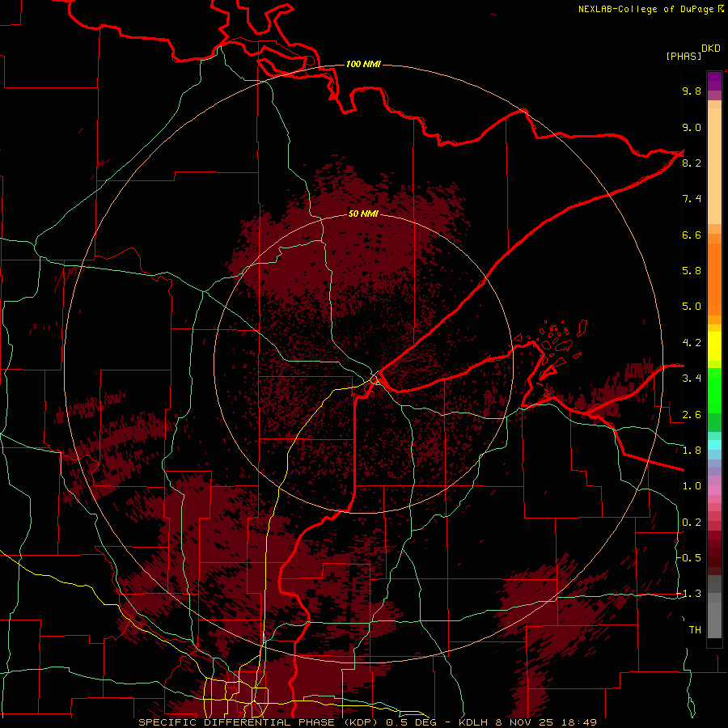Image resolution: width=728 pixels, height=728 pixels.
Task: Click the 5.8 value on the color scale
Action: click(x=692, y=271)
